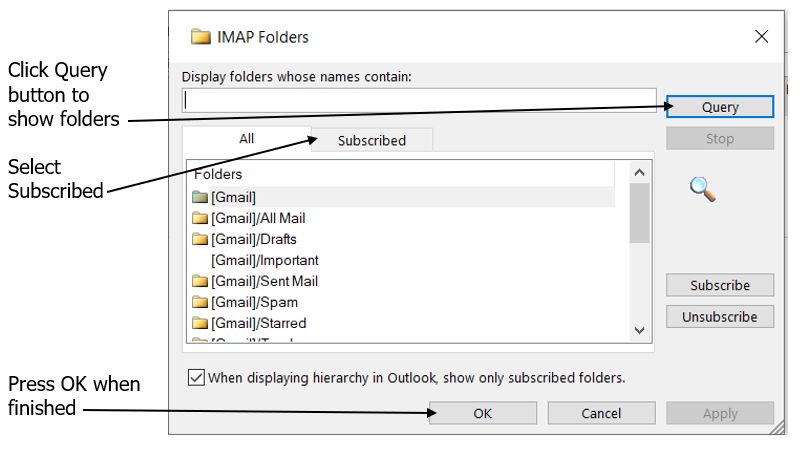801x451 pixels.
Task: Click the IMAP Folders title bar folder icon
Action: 201,37
